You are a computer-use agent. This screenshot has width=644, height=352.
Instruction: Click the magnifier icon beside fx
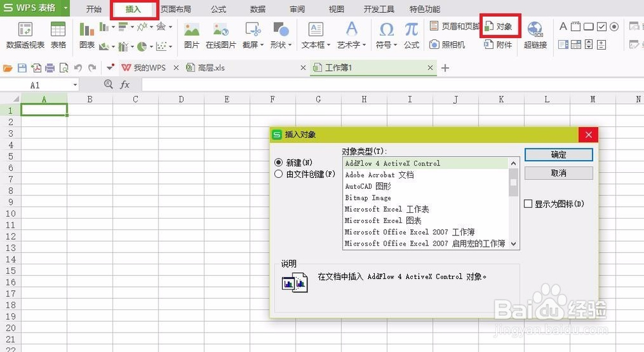pos(108,84)
